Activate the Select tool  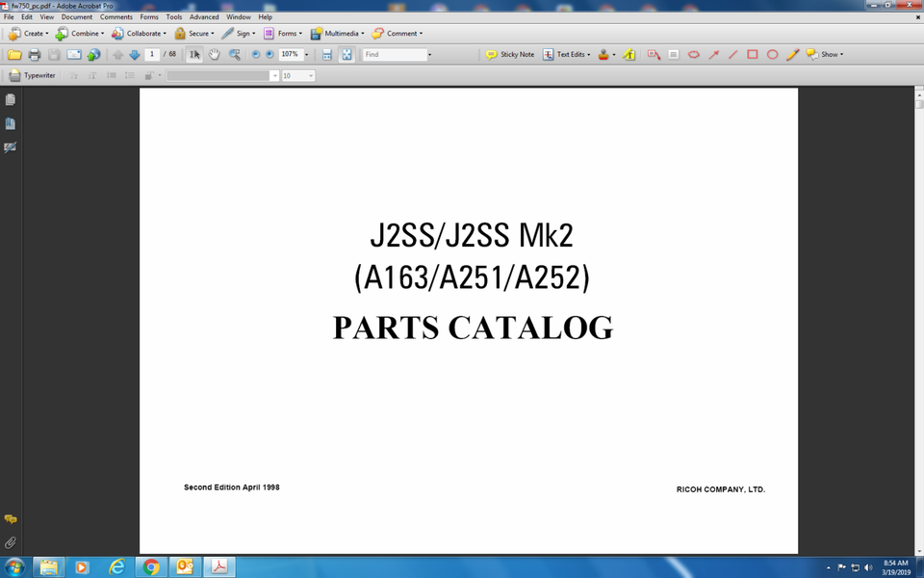point(194,55)
